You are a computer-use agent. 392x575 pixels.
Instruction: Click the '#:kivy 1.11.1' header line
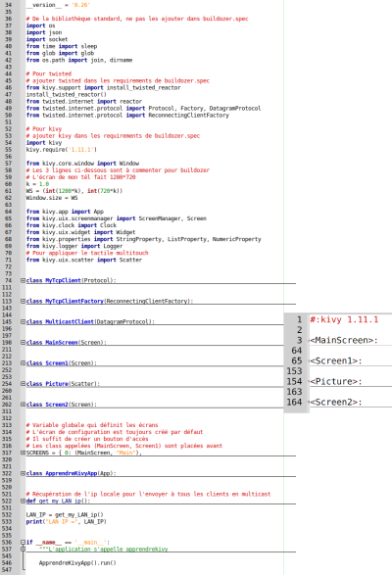344,319
